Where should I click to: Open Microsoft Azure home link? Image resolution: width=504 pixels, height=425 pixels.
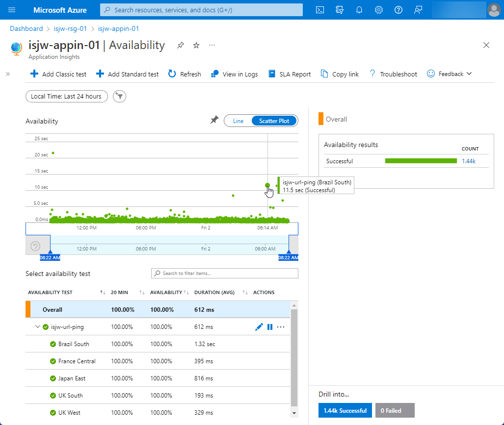[60, 10]
